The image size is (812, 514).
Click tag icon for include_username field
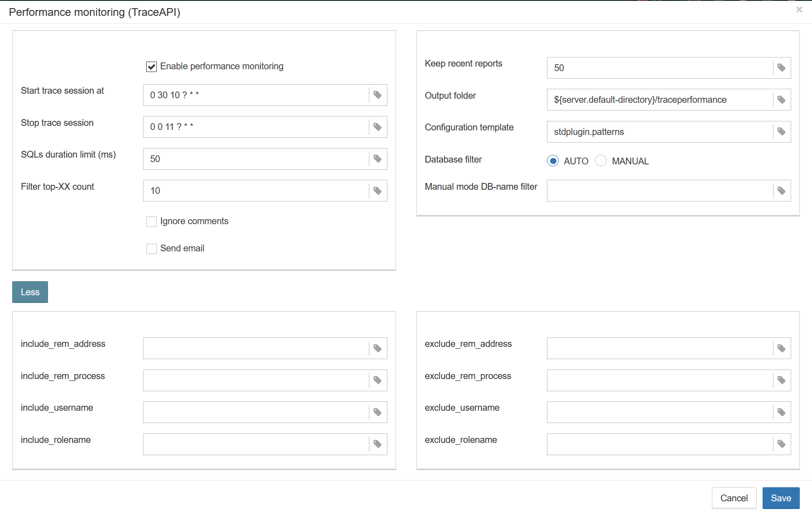pos(377,412)
